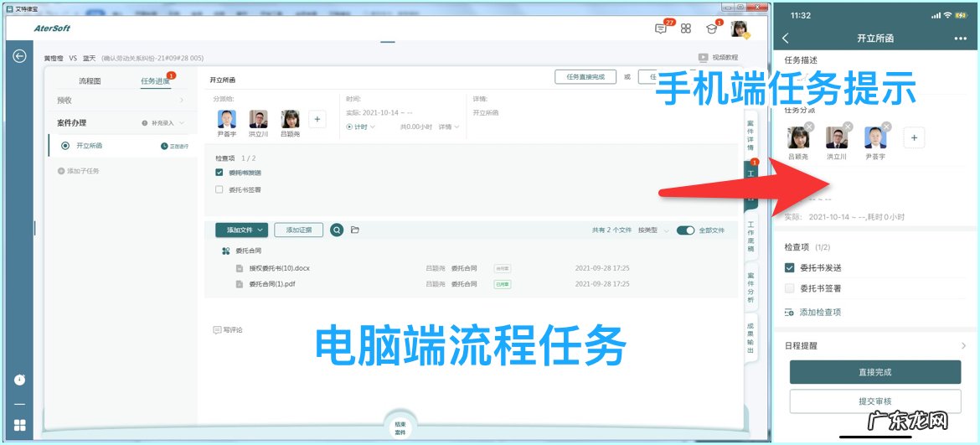The height and width of the screenshot is (445, 980).
Task: Open the user profile avatar in header
Action: point(740,28)
